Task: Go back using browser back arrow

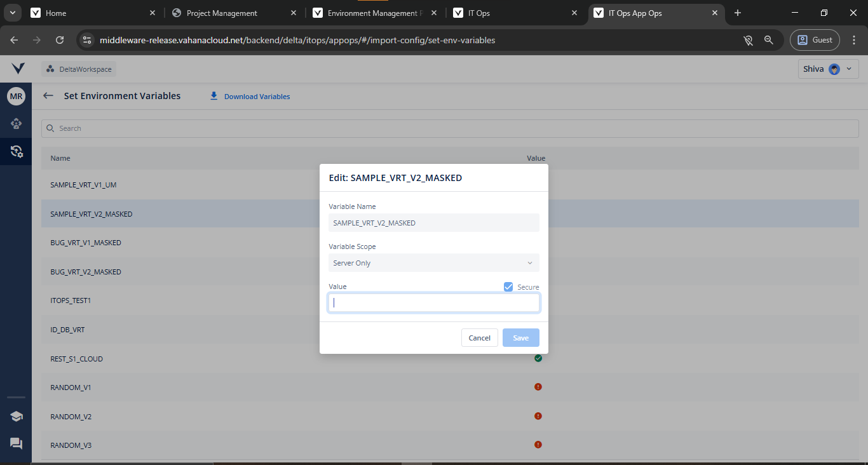Action: [15, 40]
